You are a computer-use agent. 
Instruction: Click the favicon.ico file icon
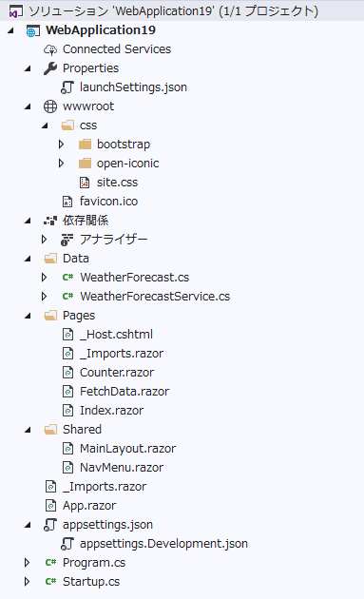click(x=67, y=202)
